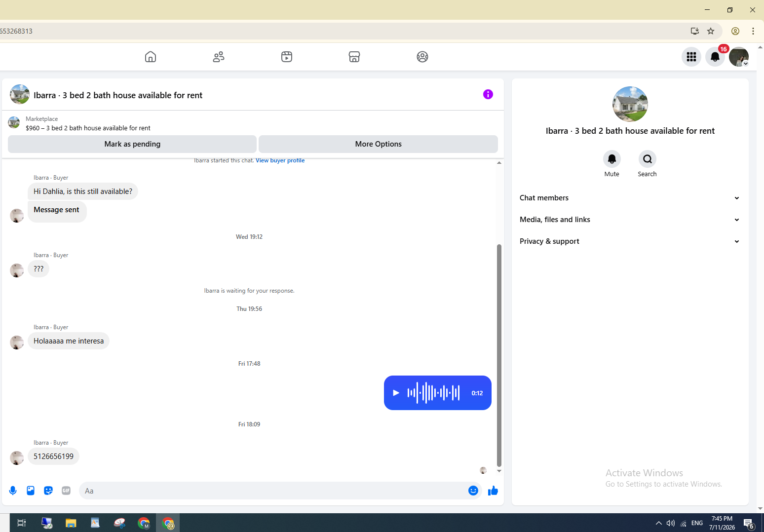This screenshot has width=764, height=532.
Task: Attach a photo using image icon
Action: click(31, 491)
